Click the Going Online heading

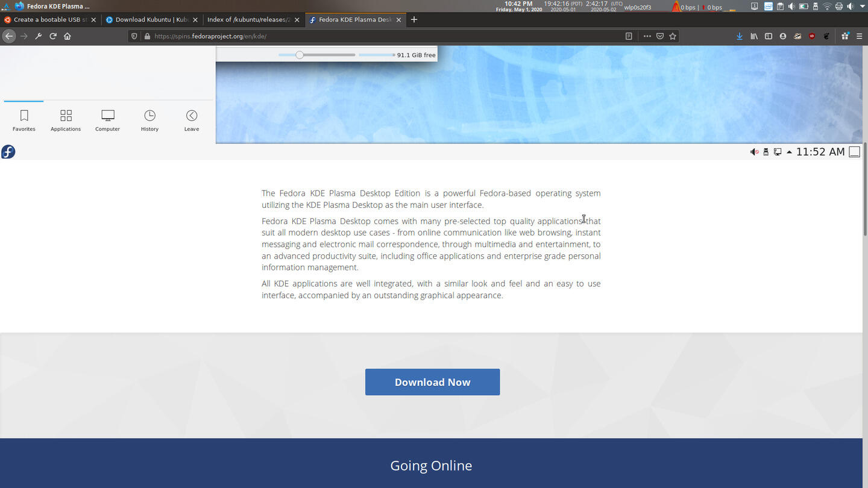coord(431,466)
